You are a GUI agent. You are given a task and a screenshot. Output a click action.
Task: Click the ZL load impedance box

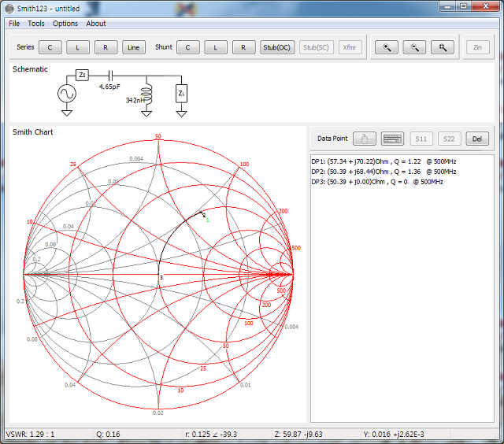[x=182, y=94]
